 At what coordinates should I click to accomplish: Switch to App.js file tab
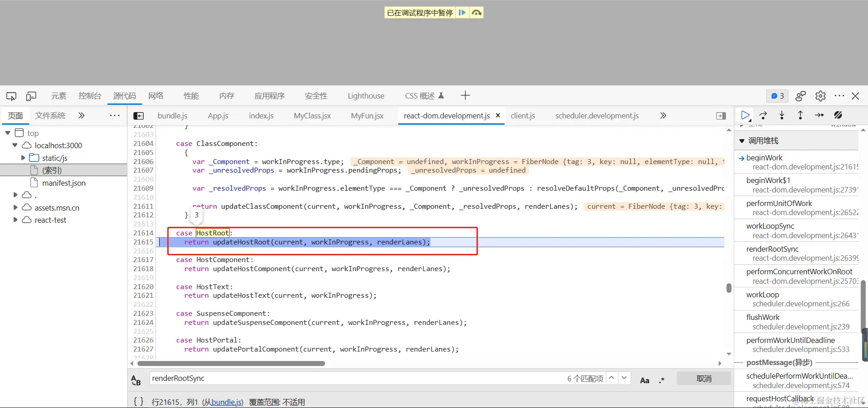click(x=218, y=116)
